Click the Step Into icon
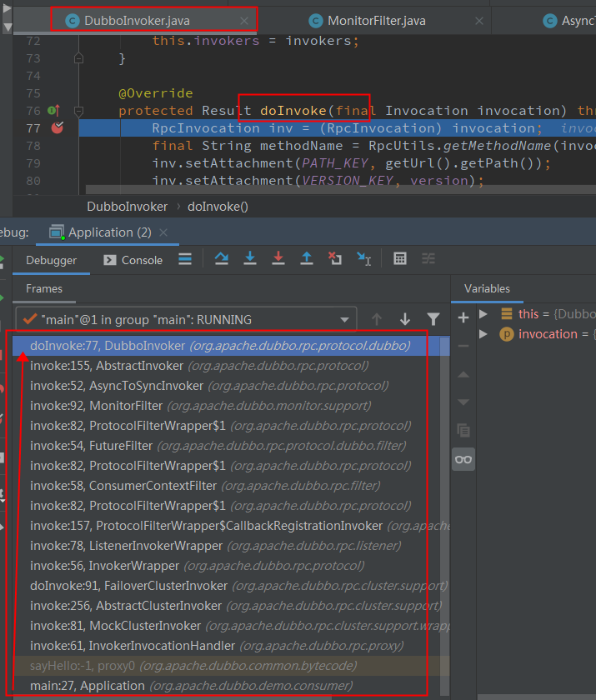The width and height of the screenshot is (596, 700). click(x=250, y=259)
